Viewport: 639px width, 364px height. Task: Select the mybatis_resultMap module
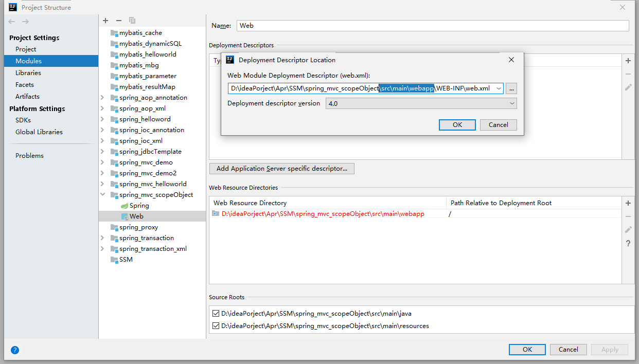coord(147,87)
